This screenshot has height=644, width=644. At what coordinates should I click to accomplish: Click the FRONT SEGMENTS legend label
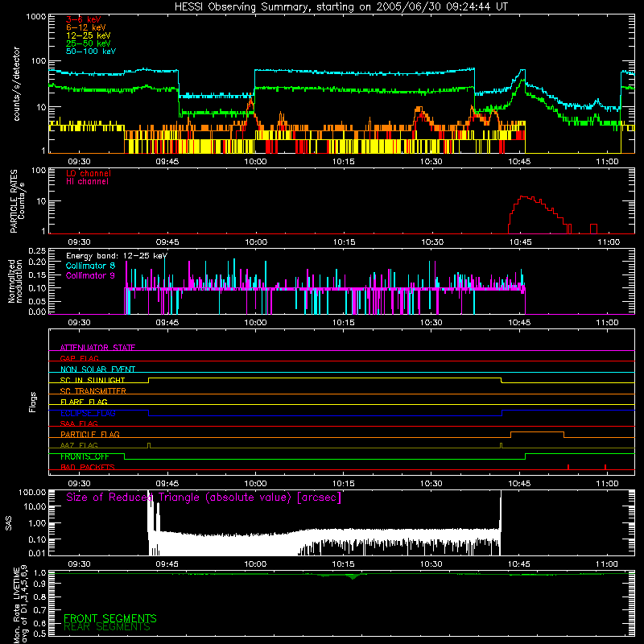click(110, 618)
